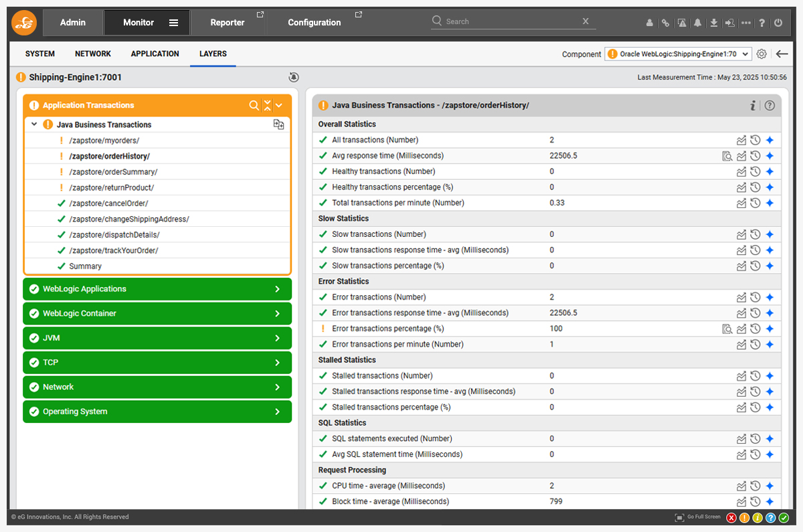Open the alarm monitor warning icon
This screenshot has height=532, width=803.
coord(682,23)
